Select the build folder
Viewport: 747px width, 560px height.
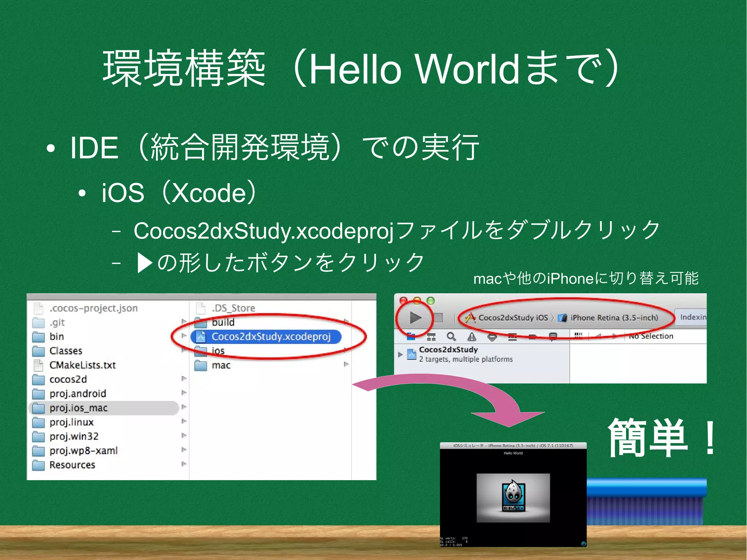coord(223,323)
